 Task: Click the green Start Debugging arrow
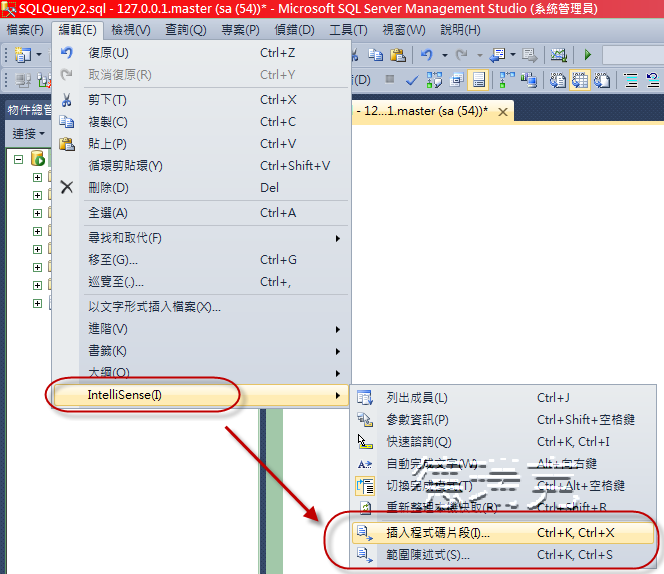point(587,55)
